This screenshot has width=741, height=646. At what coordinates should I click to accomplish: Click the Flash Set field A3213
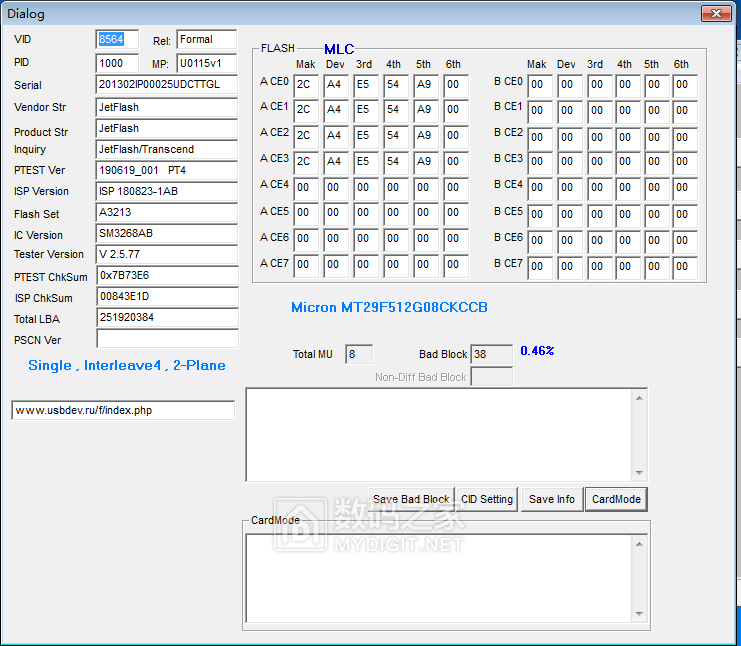point(167,212)
